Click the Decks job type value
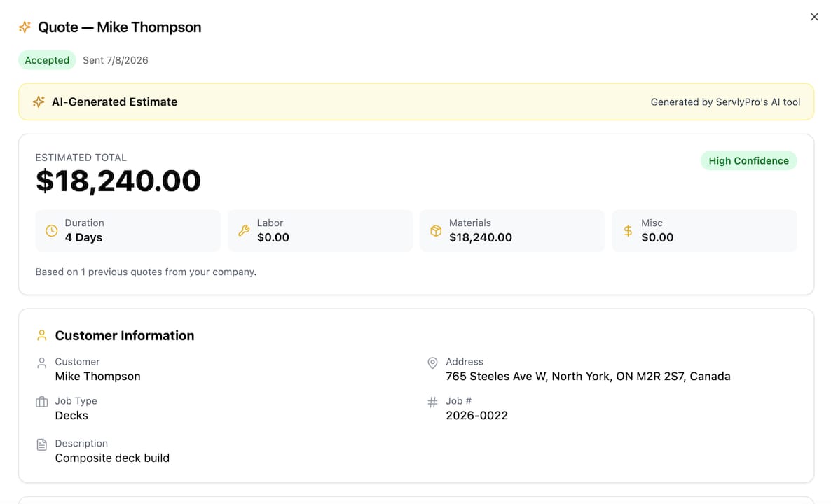Image resolution: width=831 pixels, height=504 pixels. (71, 416)
